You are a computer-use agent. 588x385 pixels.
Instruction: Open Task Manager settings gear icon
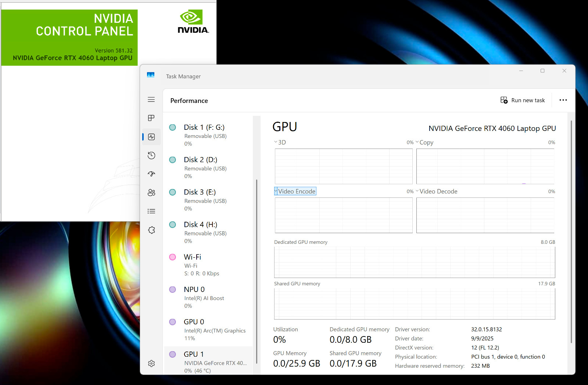coord(151,363)
